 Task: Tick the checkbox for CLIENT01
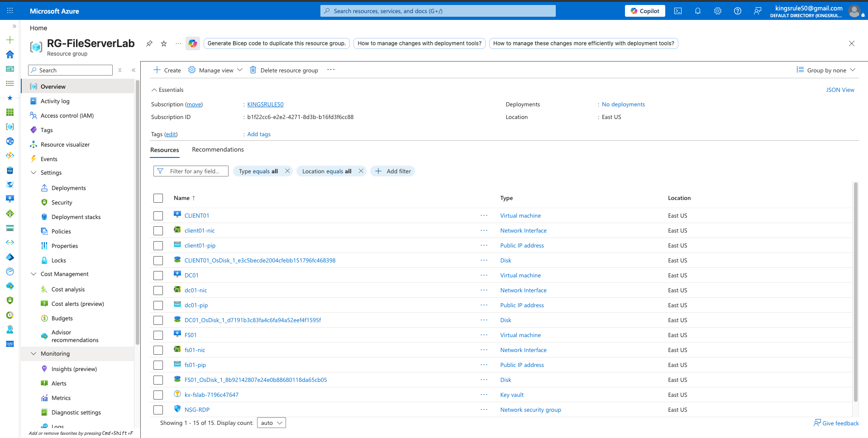point(158,216)
